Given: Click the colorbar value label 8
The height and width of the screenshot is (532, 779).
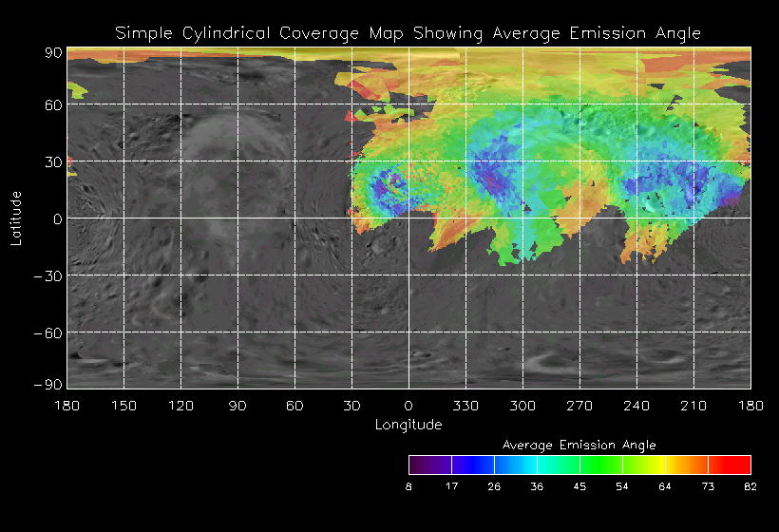Looking at the screenshot, I should 408,486.
